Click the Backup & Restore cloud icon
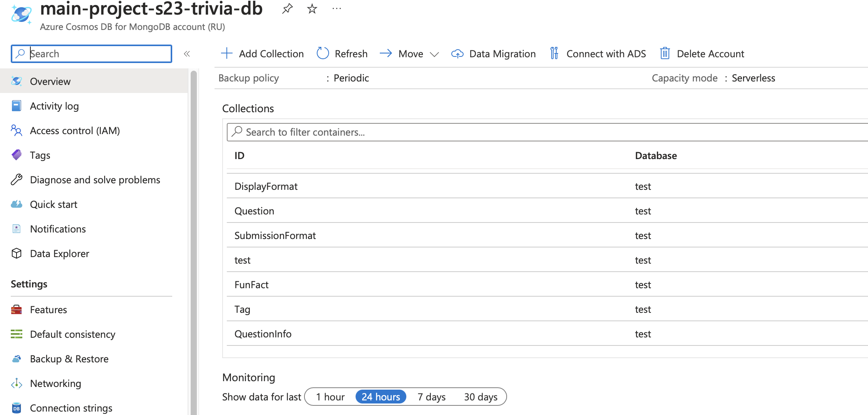868x415 pixels. point(17,359)
